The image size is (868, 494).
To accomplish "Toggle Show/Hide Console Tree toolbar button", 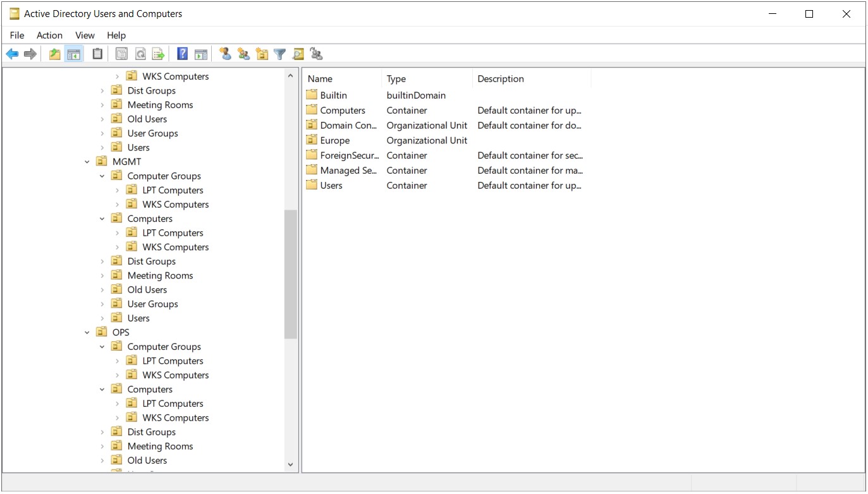I will [74, 54].
